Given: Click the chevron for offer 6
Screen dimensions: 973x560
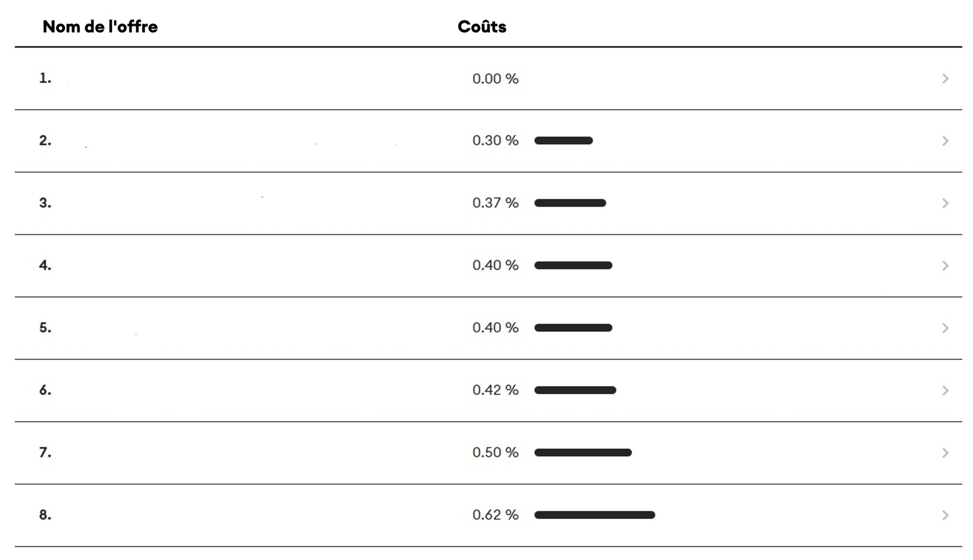Looking at the screenshot, I should click(945, 390).
